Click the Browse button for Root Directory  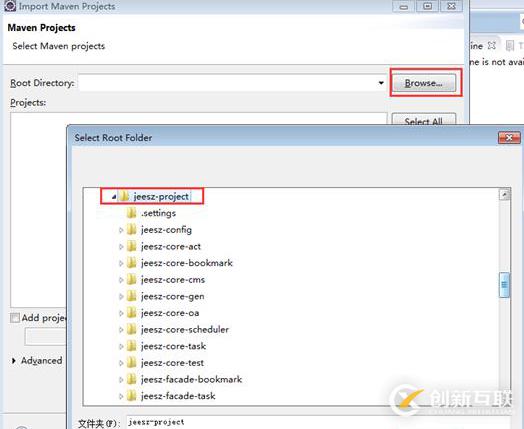423,83
